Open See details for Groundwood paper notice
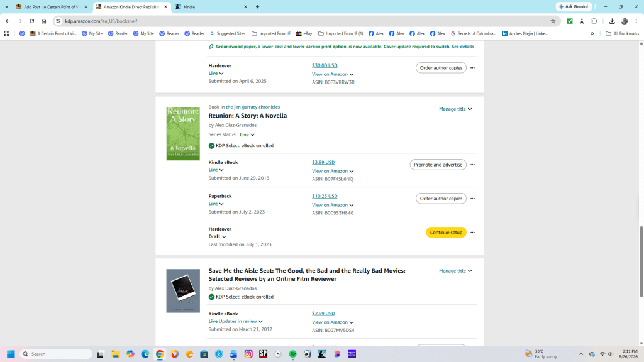 point(462,47)
